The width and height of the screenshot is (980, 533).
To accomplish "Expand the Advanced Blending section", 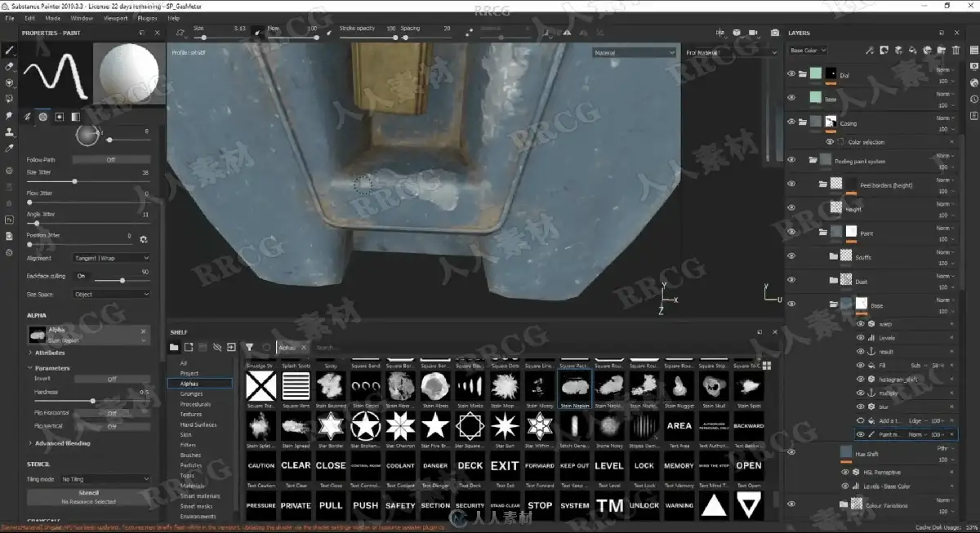I will tap(62, 443).
